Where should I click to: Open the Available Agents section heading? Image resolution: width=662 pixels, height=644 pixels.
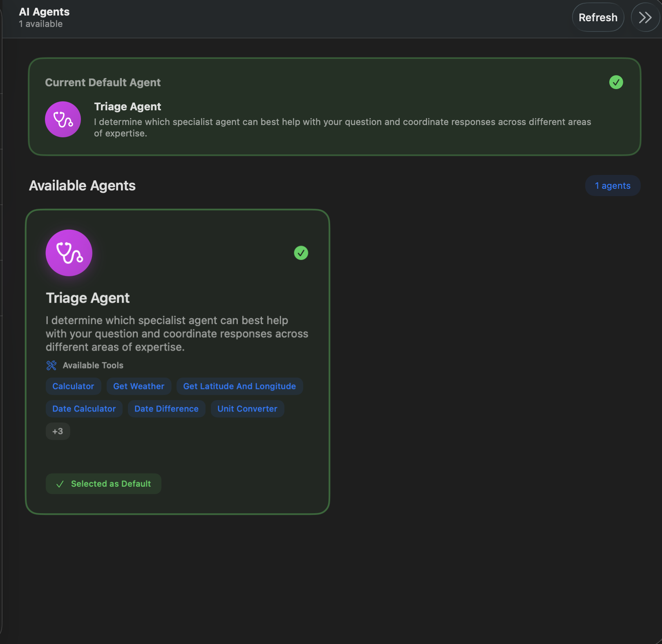pos(82,185)
